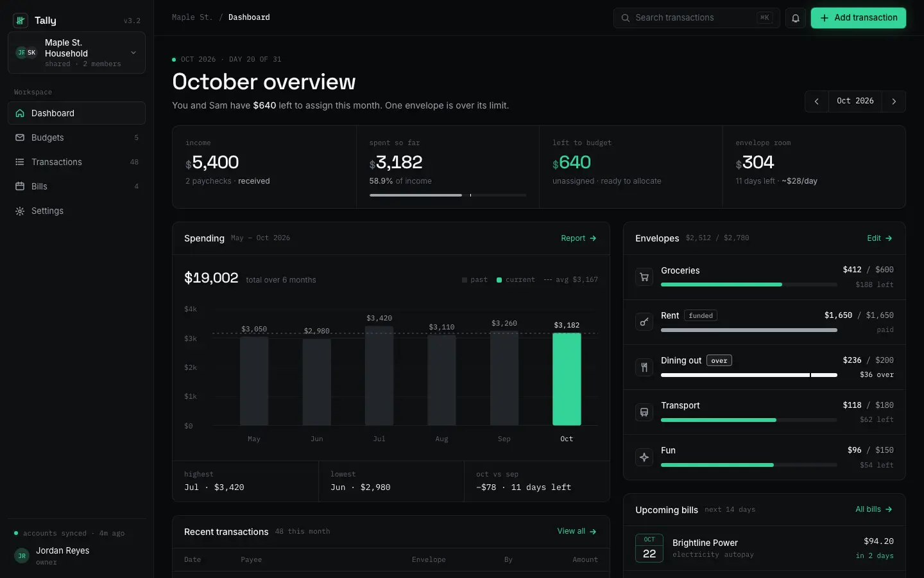Click the Groceries cart icon

[644, 277]
